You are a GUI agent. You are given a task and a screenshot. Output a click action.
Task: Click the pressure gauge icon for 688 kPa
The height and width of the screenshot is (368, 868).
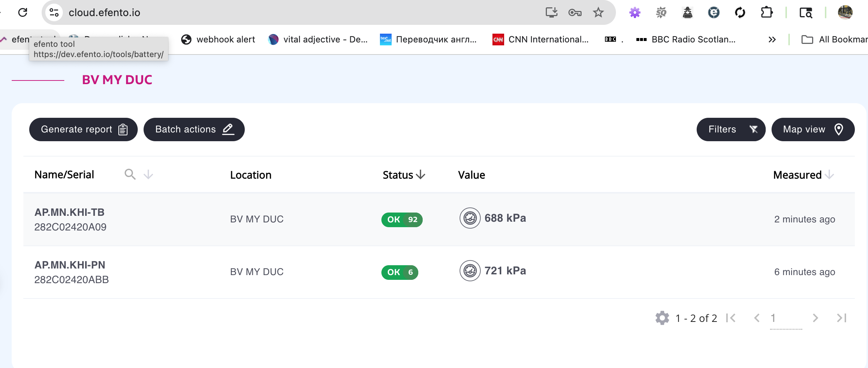pos(470,218)
